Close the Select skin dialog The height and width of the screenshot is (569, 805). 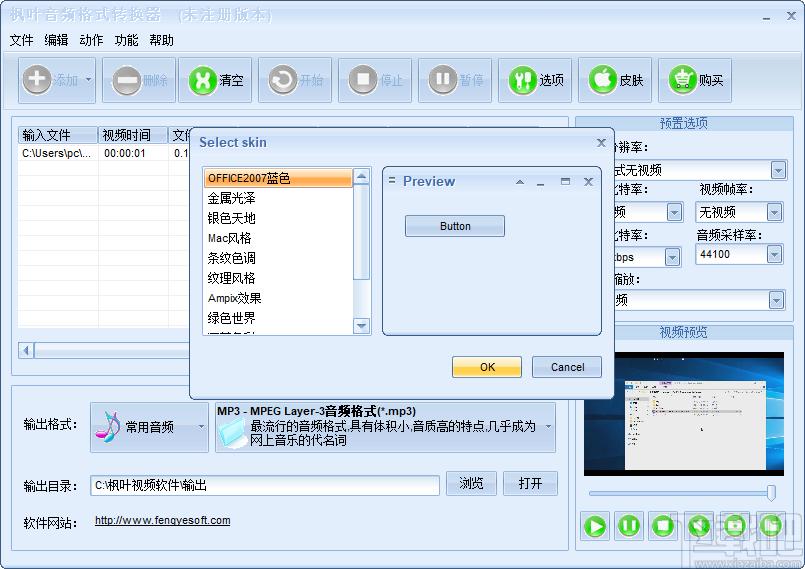[601, 143]
